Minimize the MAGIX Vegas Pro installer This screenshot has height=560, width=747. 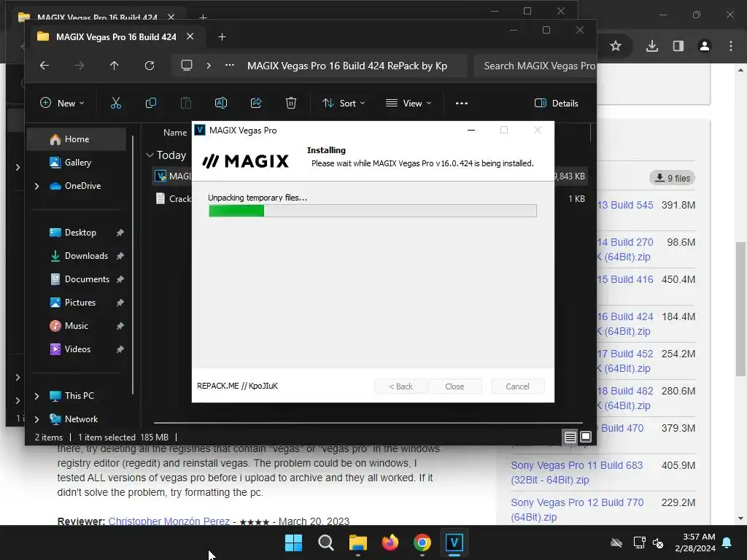tap(471, 130)
